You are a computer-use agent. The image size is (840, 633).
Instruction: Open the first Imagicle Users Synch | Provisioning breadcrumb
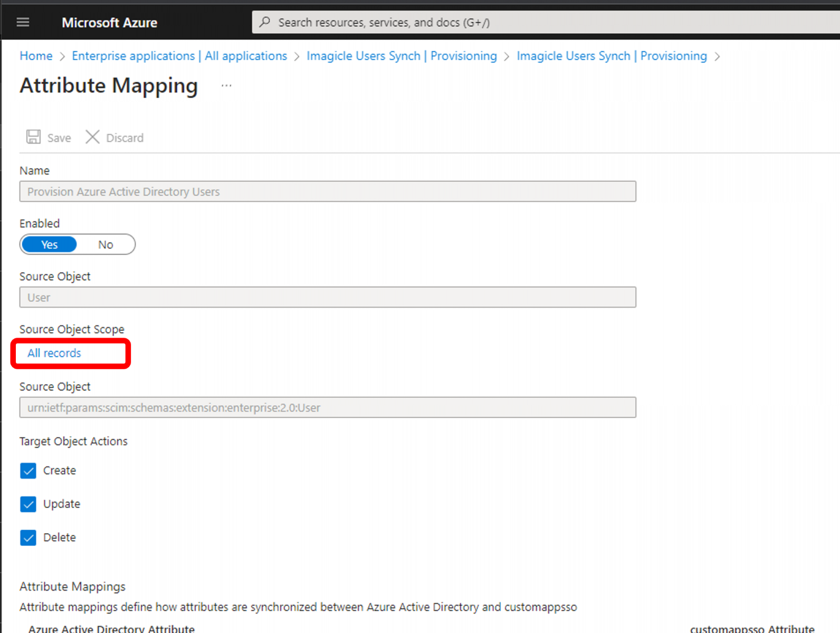click(x=402, y=56)
